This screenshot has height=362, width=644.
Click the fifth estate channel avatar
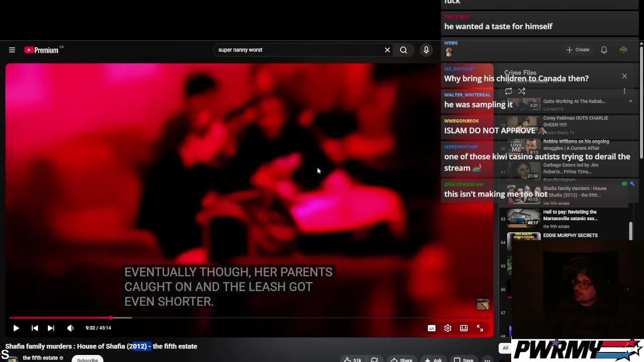point(13,359)
